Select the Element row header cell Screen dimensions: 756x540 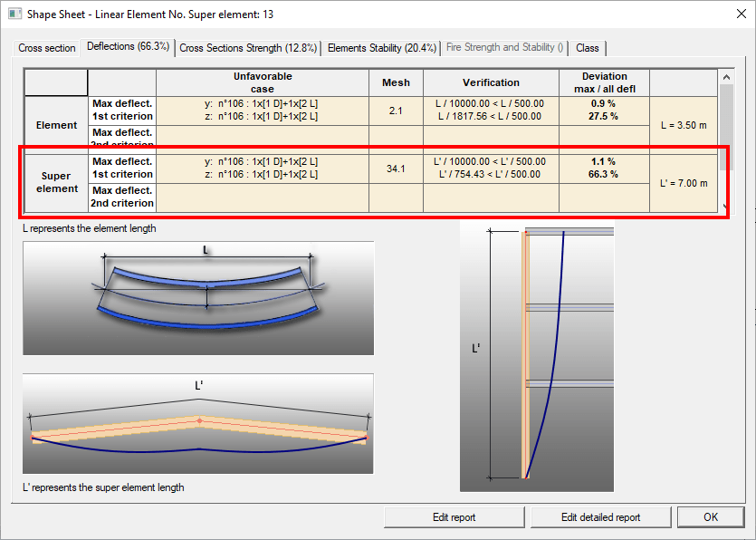[56, 125]
